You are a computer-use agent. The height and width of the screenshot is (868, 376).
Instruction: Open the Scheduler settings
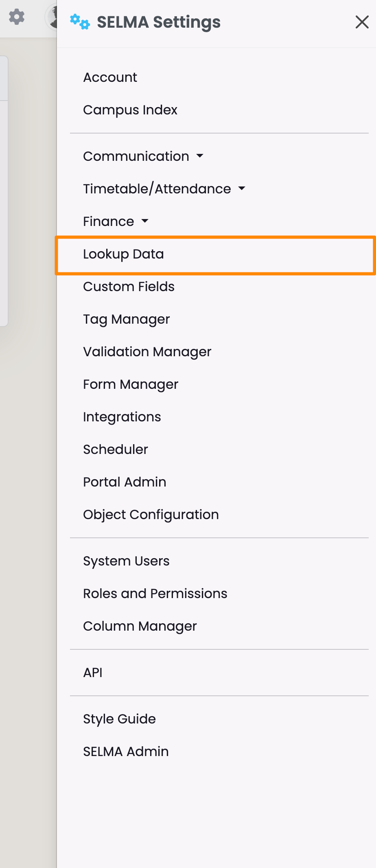pos(115,449)
